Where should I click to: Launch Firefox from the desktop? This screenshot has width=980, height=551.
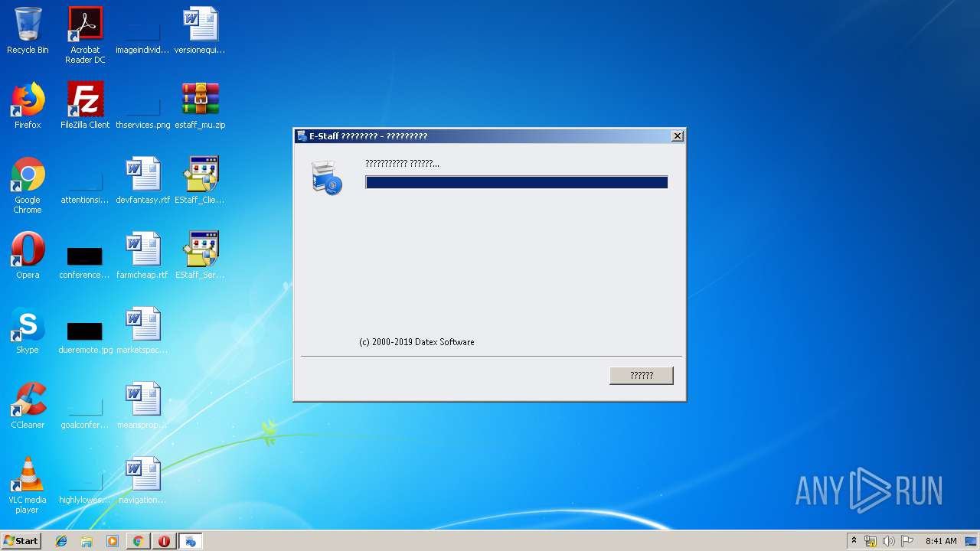pyautogui.click(x=28, y=106)
